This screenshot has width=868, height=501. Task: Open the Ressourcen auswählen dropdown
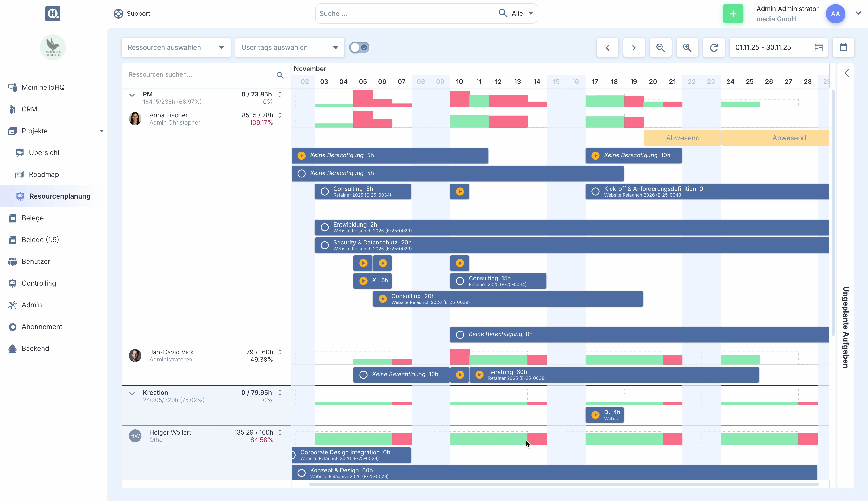click(176, 47)
